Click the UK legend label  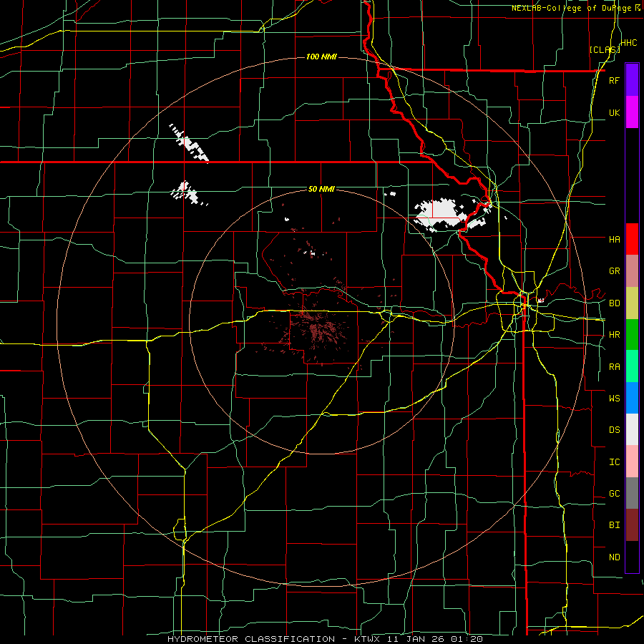tap(614, 113)
